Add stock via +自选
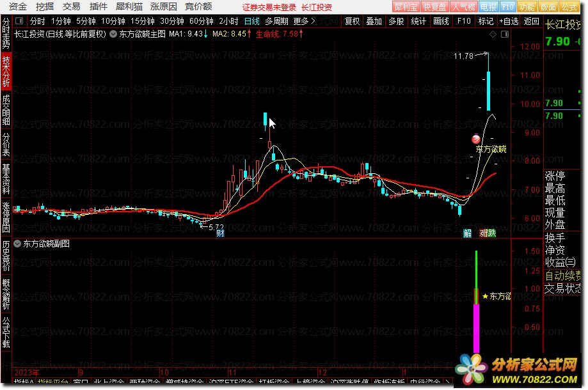The width and height of the screenshot is (588, 390). pyautogui.click(x=509, y=21)
